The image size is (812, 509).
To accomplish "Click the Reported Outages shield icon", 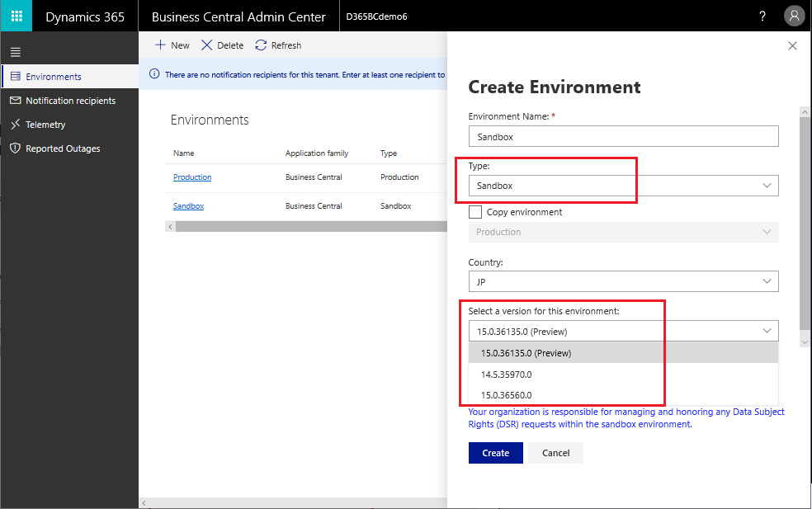I will coord(16,148).
